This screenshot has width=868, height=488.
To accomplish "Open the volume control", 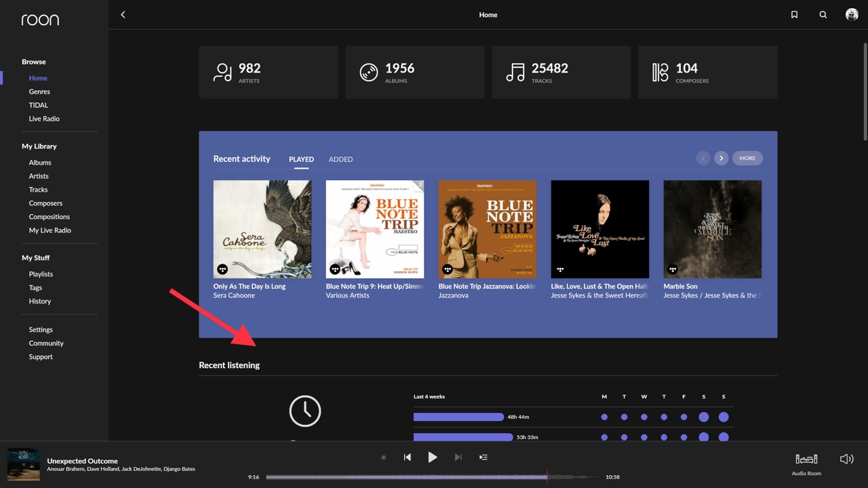I will 846,459.
